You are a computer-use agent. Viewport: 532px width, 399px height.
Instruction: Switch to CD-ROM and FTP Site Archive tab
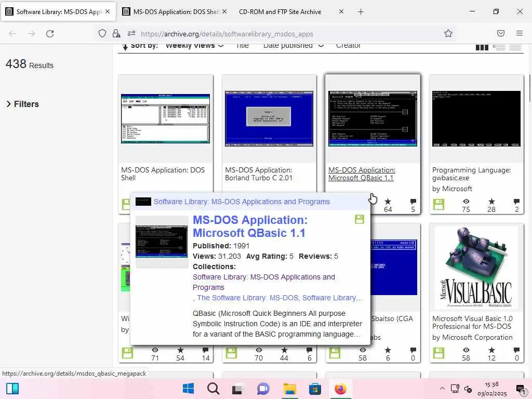280,12
